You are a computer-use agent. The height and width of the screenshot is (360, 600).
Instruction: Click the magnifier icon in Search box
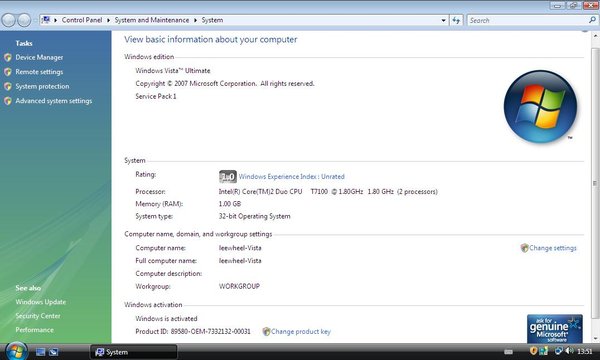592,20
